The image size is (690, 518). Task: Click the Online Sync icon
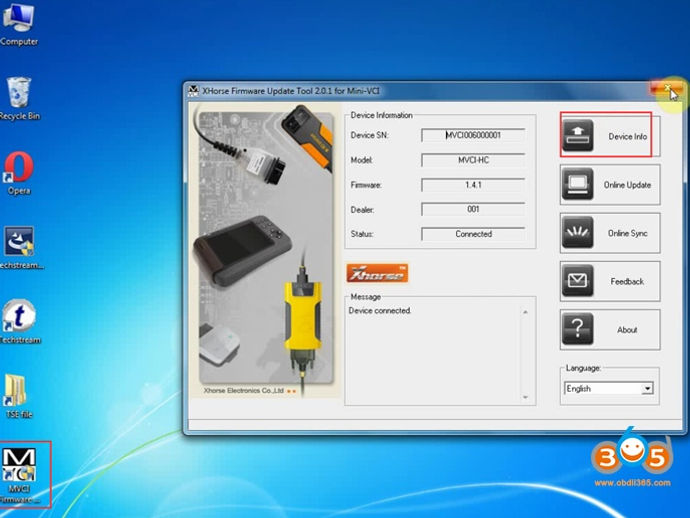578,232
